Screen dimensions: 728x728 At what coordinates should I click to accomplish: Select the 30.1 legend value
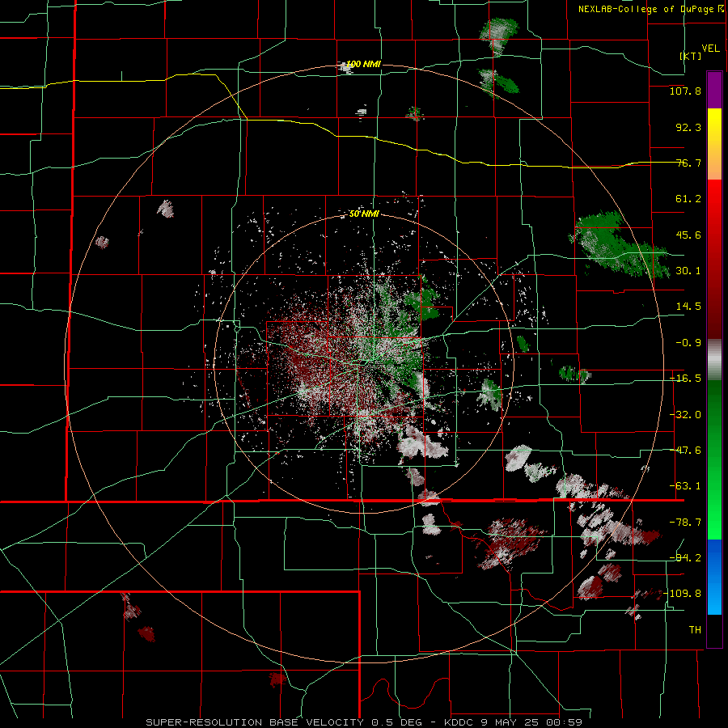pyautogui.click(x=688, y=271)
